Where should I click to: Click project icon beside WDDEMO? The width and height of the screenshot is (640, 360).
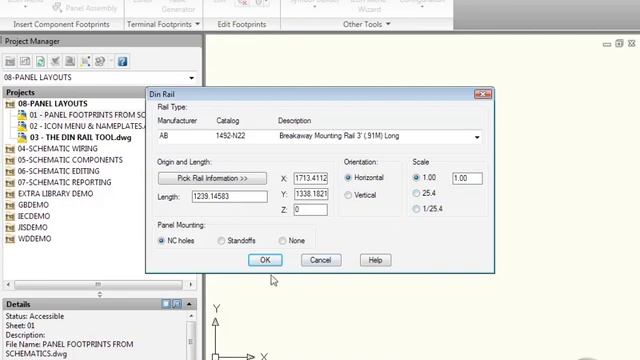tap(10, 239)
